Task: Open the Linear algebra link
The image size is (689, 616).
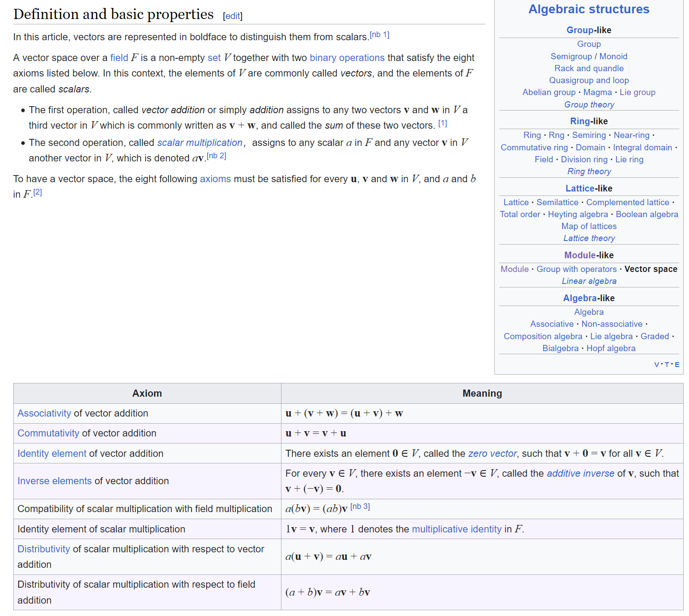Action: tap(589, 281)
